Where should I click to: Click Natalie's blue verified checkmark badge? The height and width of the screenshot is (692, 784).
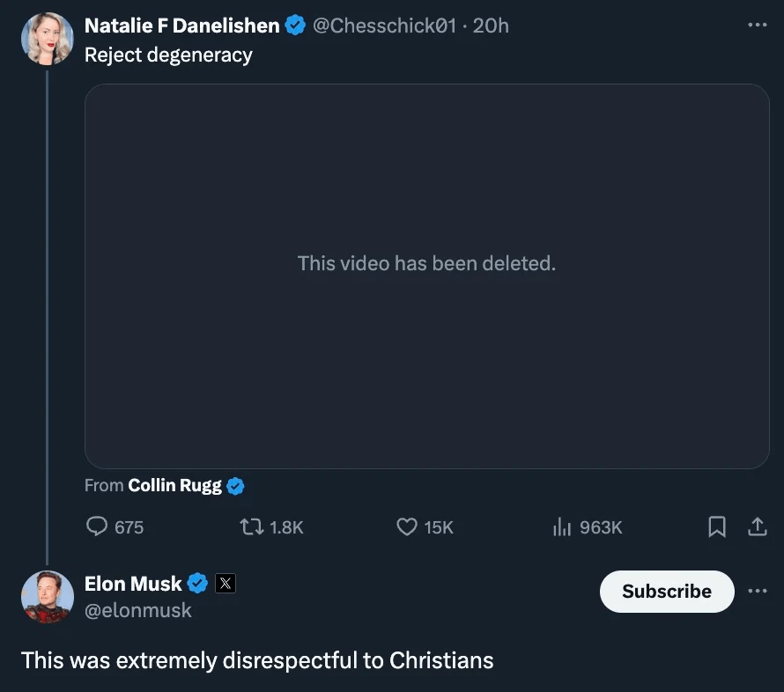pyautogui.click(x=295, y=25)
